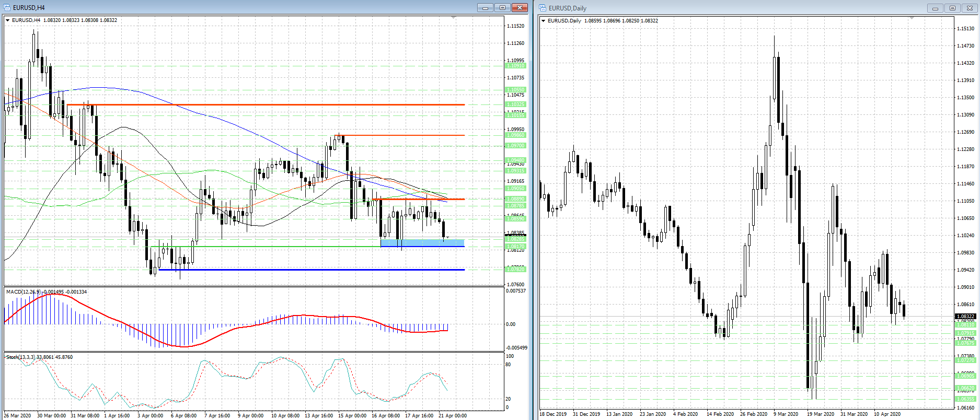Click the chart shift marker on Daily chart
Viewport: 980px width, 420px height.
(x=912, y=18)
